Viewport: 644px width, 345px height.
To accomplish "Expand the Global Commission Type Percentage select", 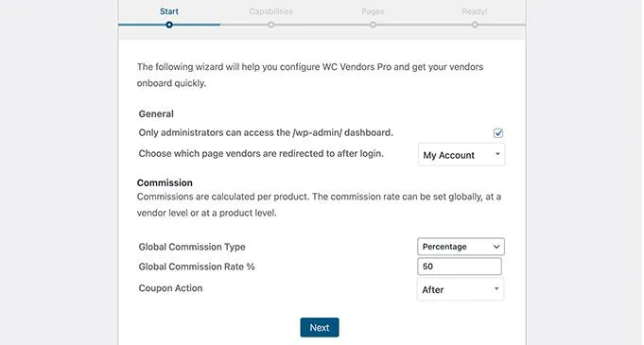I will [x=461, y=247].
